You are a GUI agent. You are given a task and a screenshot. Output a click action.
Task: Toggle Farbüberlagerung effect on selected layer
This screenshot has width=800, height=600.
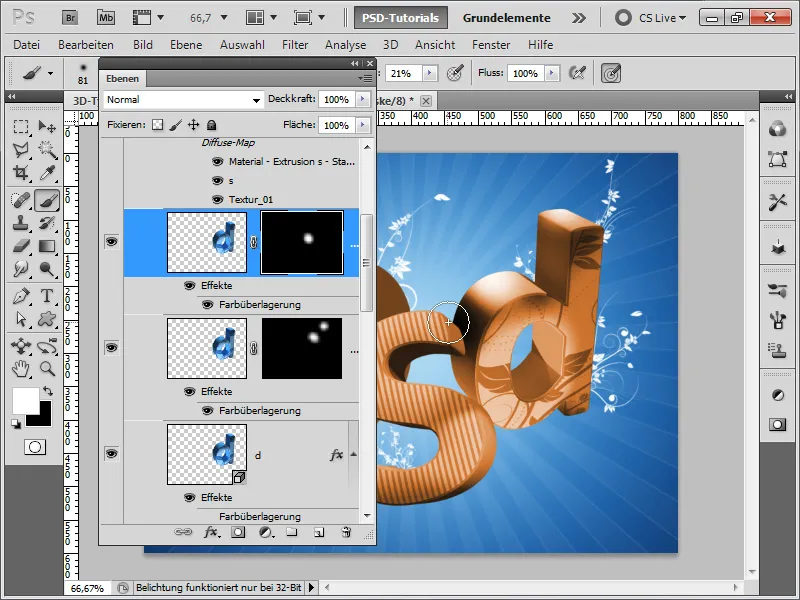207,305
